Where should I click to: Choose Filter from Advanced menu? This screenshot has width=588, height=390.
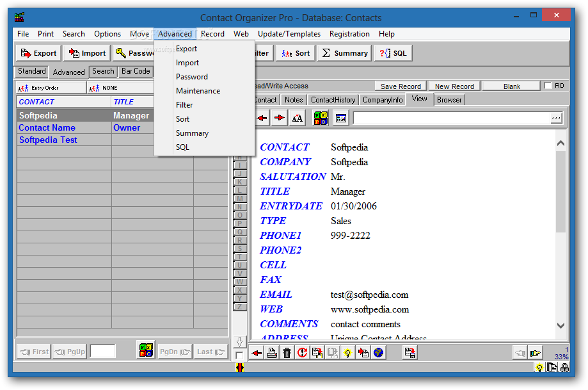(184, 105)
